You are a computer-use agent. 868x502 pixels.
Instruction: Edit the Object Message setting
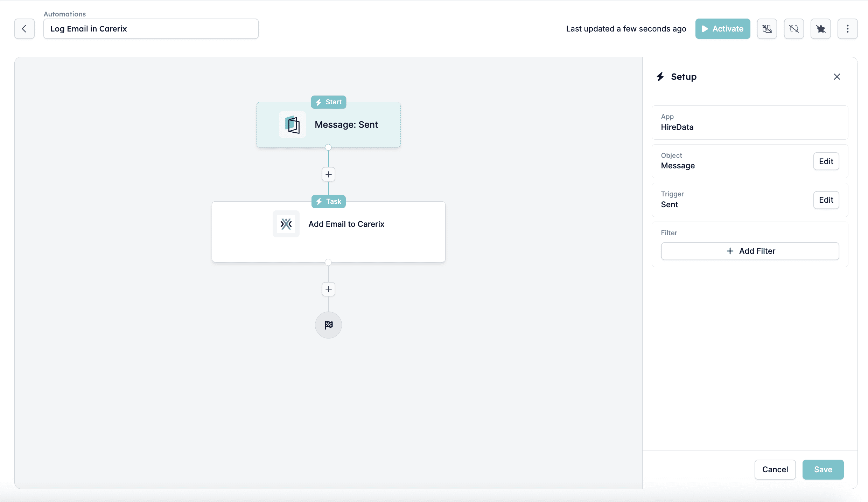(x=826, y=161)
